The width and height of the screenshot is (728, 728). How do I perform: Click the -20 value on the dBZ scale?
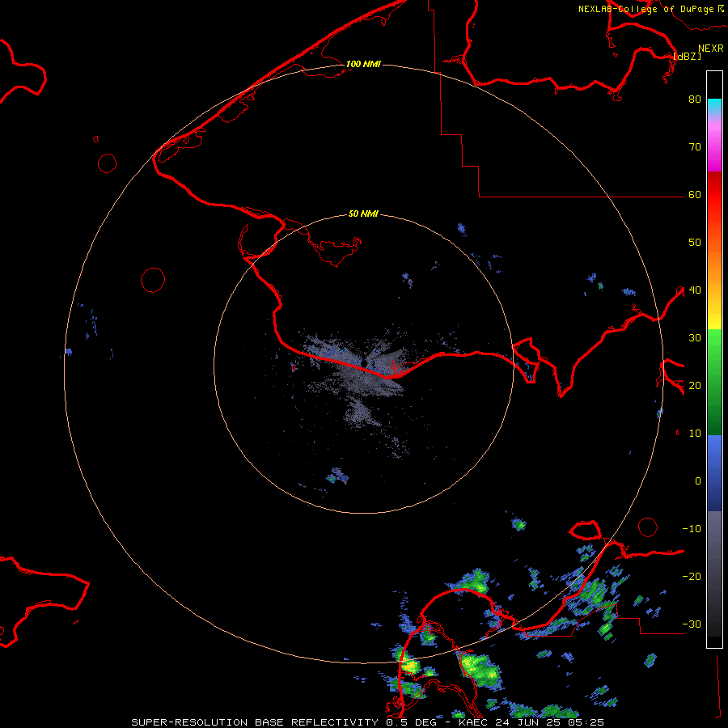[x=692, y=576]
